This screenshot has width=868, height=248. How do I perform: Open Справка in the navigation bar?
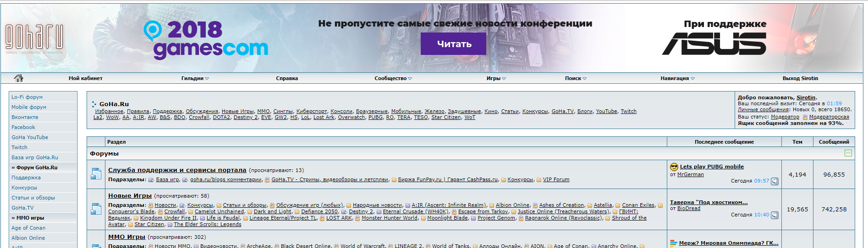tap(287, 79)
